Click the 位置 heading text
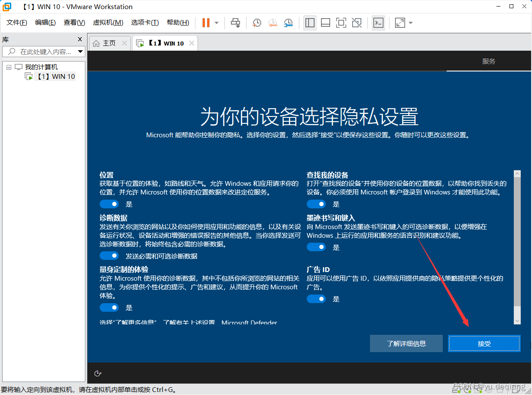The width and height of the screenshot is (532, 395). [107, 175]
